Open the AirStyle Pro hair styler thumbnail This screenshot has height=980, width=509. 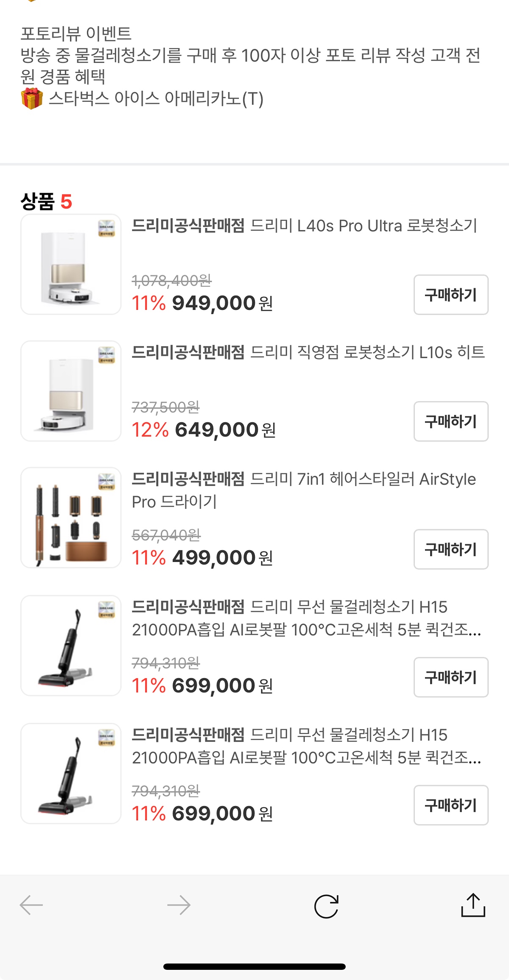pyautogui.click(x=71, y=518)
